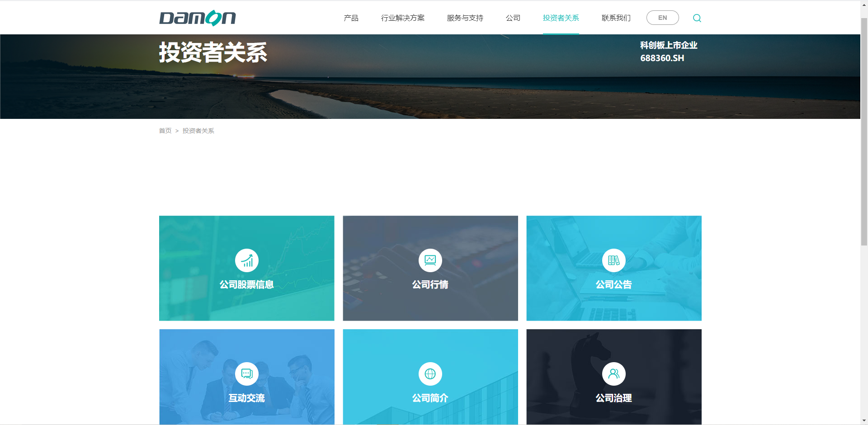Click the people icon for 公司治理
Viewport: 868px width, 425px height.
pos(613,374)
